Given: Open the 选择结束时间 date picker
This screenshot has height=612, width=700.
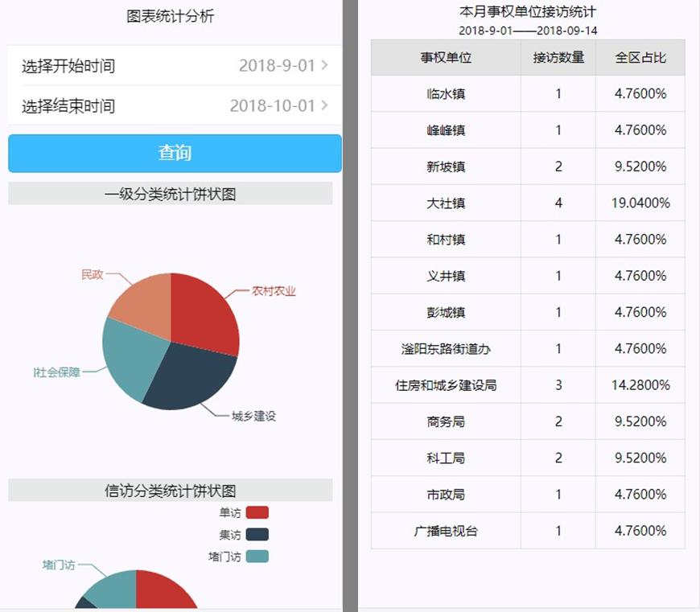Looking at the screenshot, I should 175,106.
